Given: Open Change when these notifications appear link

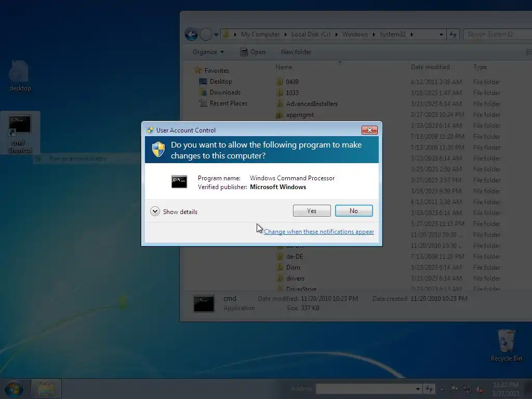Looking at the screenshot, I should (318, 232).
